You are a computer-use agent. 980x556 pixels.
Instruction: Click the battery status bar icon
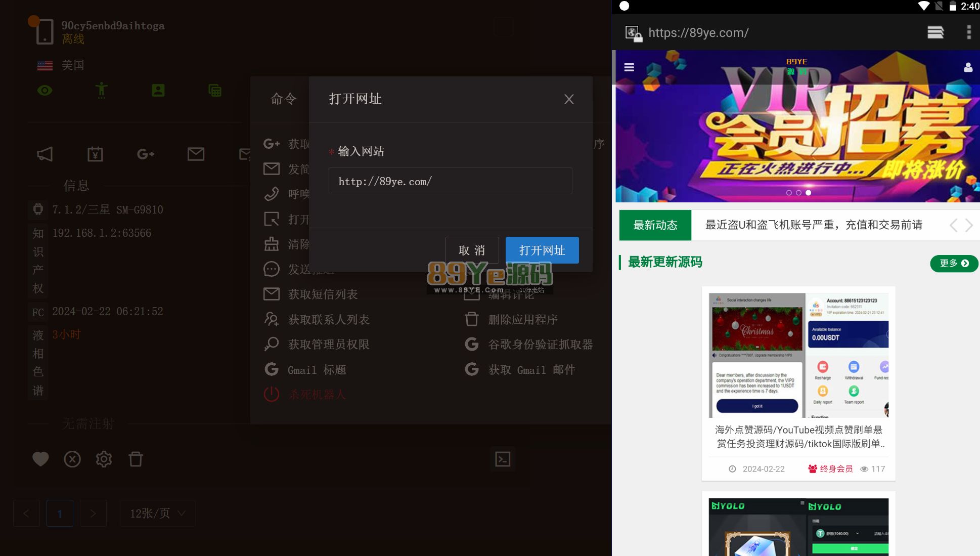coord(953,6)
